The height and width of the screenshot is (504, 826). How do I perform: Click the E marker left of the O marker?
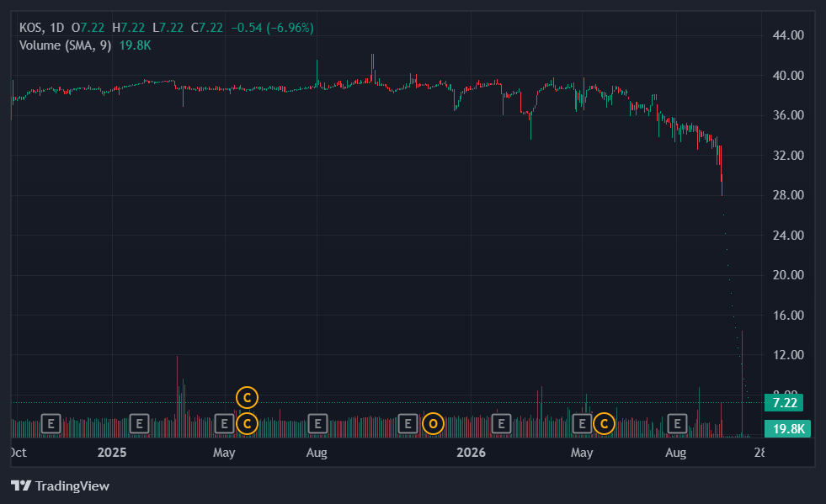pyautogui.click(x=408, y=423)
